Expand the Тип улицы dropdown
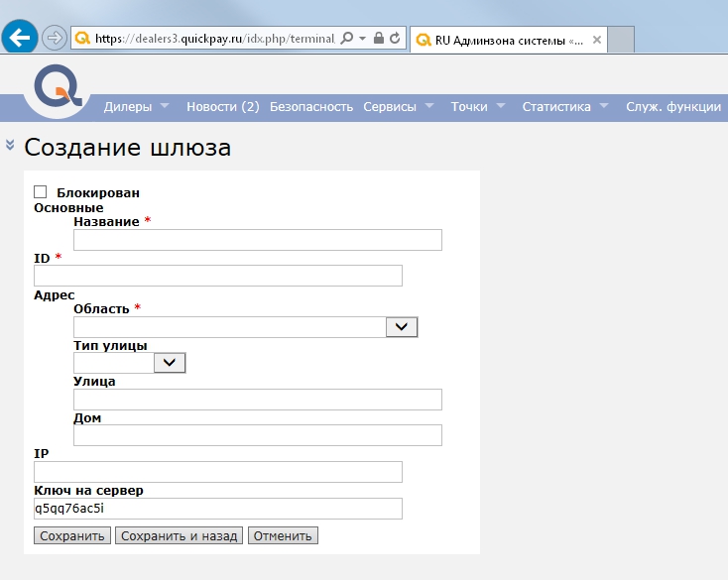This screenshot has height=580, width=728. click(x=170, y=363)
